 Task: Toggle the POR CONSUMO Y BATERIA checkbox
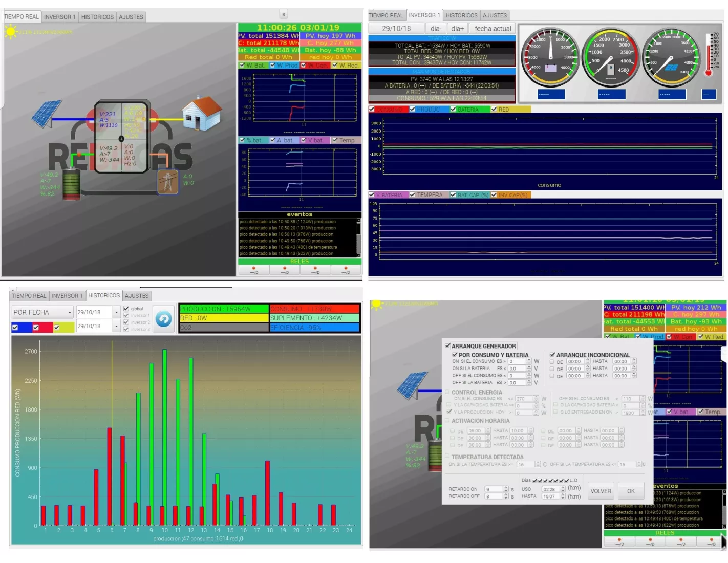[x=455, y=354]
